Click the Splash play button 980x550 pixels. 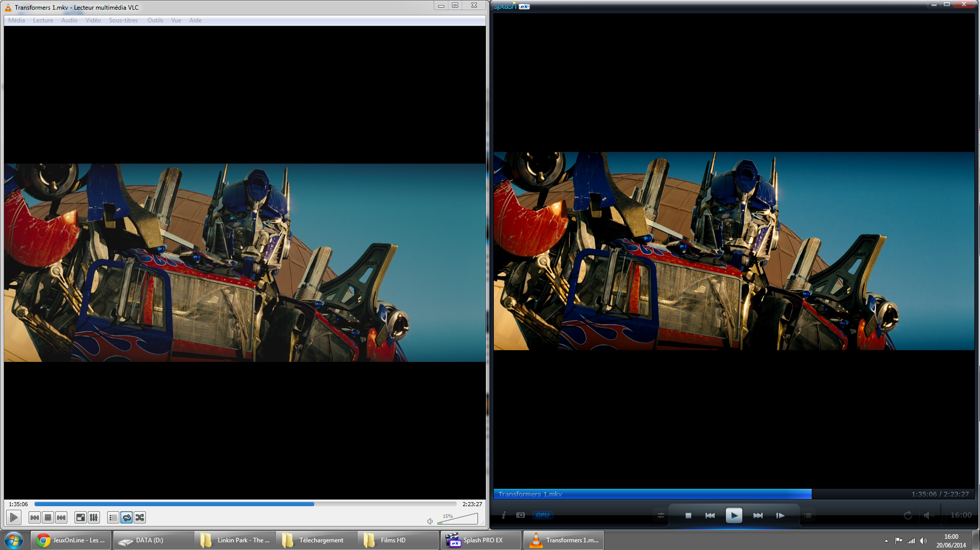[x=734, y=515]
